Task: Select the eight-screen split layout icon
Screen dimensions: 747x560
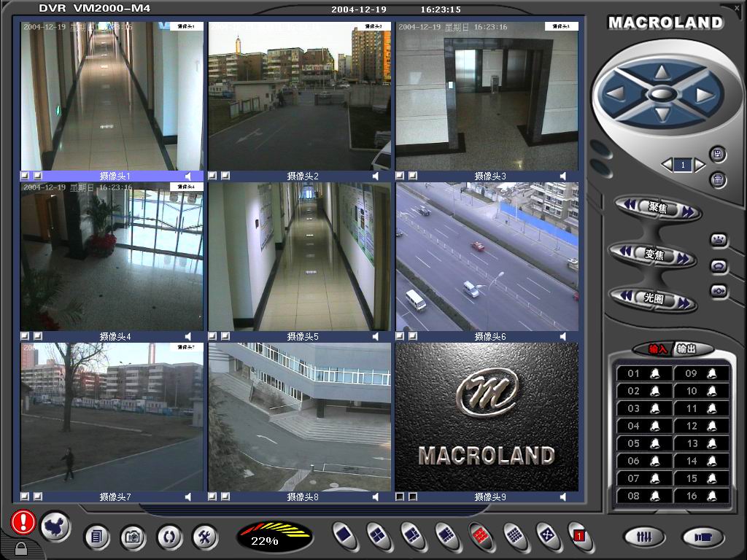Action: (x=447, y=535)
